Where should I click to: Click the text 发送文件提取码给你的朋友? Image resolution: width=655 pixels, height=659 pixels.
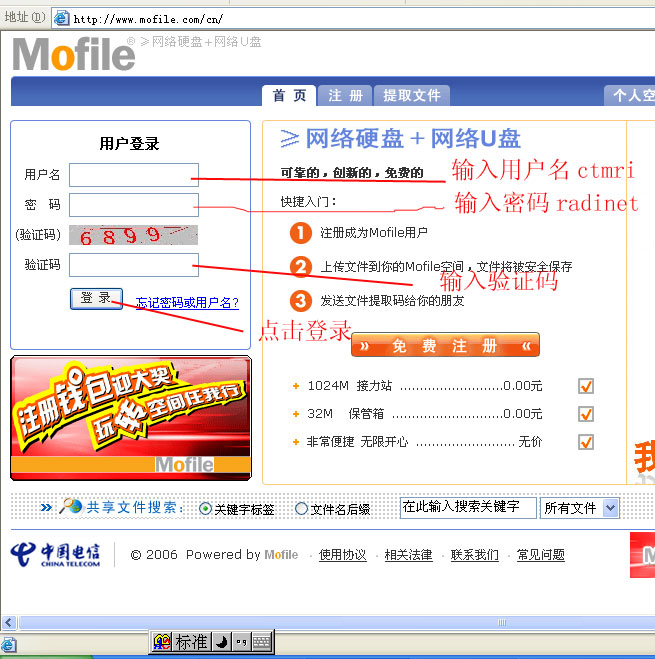tap(392, 301)
